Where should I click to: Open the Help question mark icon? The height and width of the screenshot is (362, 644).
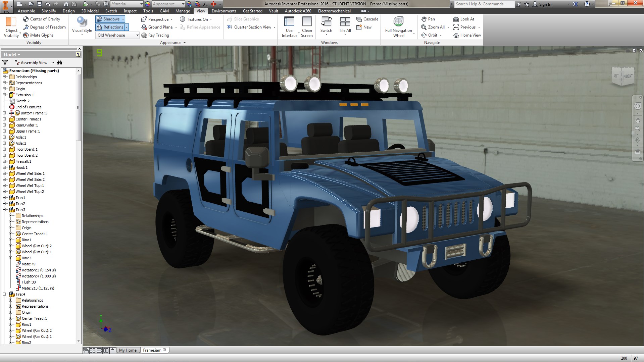(x=587, y=4)
